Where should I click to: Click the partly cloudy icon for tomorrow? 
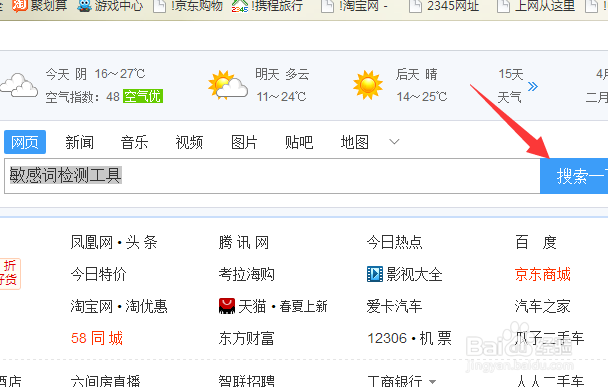point(228,85)
